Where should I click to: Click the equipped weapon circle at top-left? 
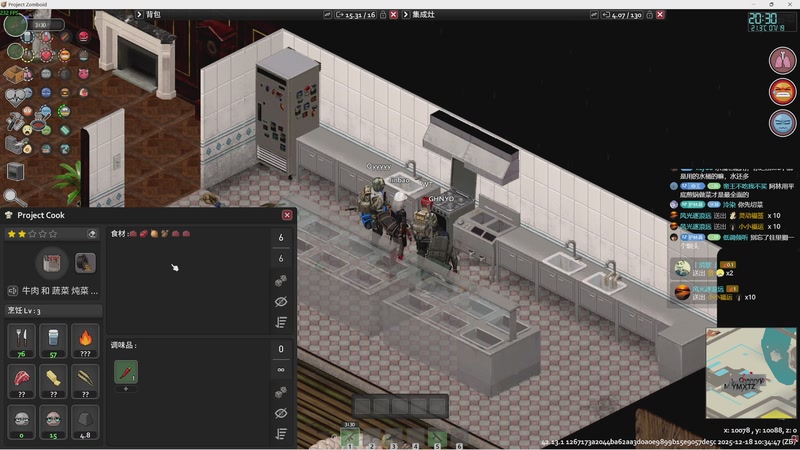point(15,25)
